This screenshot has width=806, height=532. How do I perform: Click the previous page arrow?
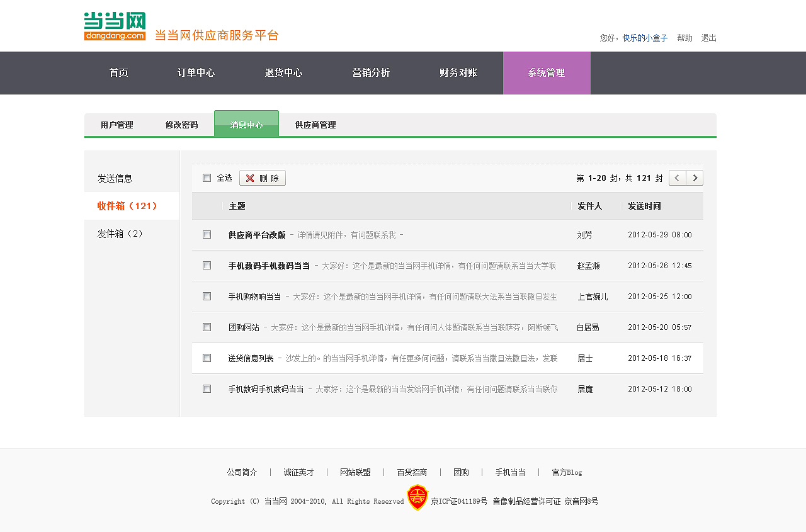point(677,178)
